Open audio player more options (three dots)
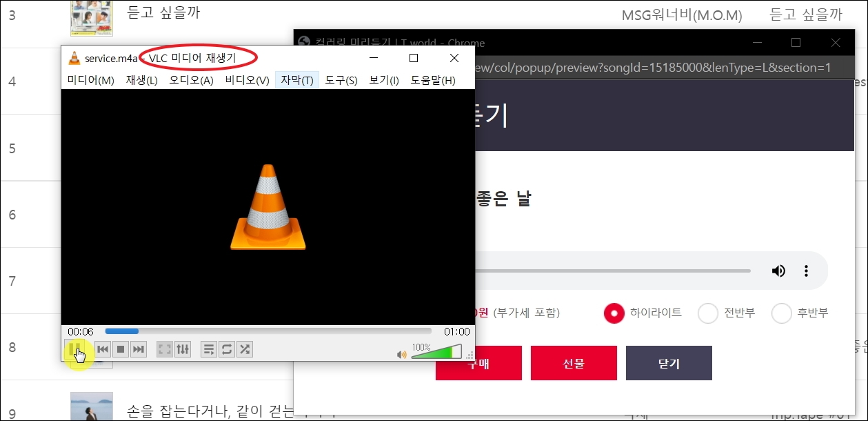The image size is (868, 421). click(x=806, y=271)
